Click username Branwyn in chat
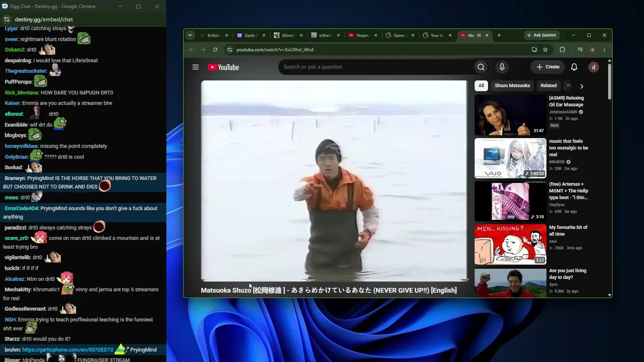The width and height of the screenshot is (644, 362). [x=15, y=178]
